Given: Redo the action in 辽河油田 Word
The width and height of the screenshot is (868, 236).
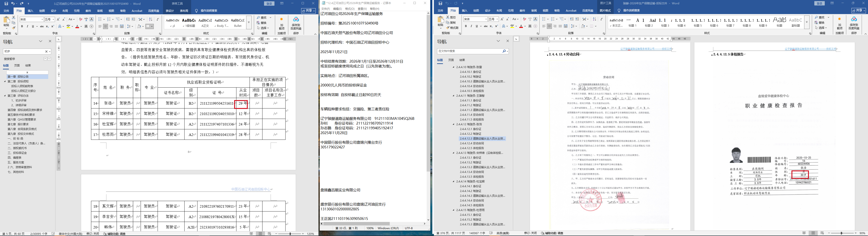Looking at the screenshot, I should (x=22, y=3).
